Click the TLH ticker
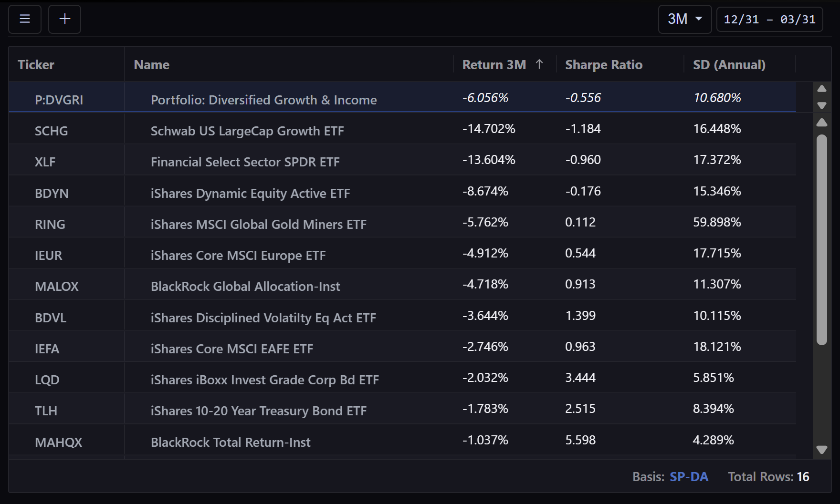 tap(46, 411)
